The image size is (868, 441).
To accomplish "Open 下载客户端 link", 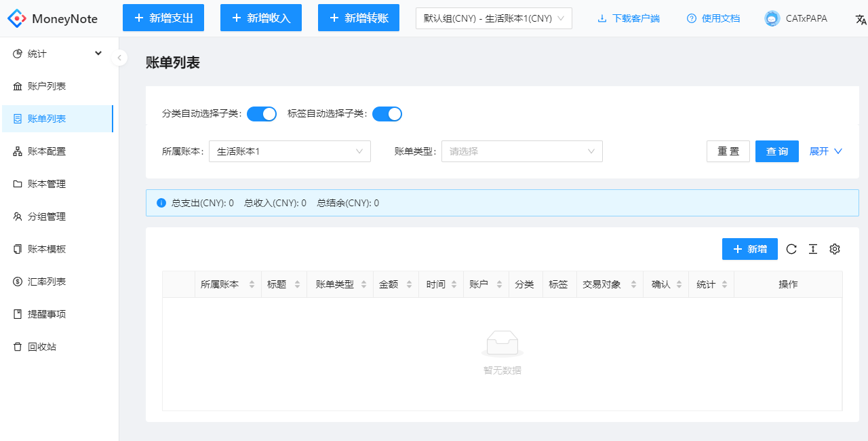I will coord(629,18).
